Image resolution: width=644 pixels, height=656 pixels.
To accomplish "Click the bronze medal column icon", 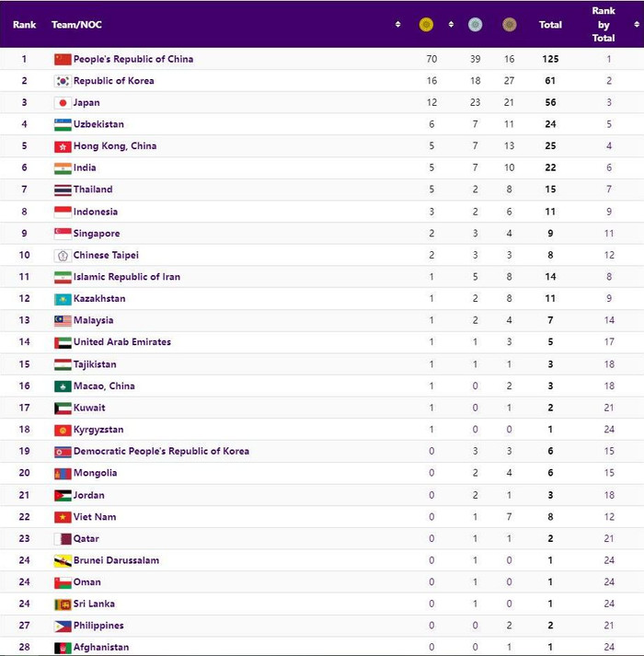I will pyautogui.click(x=510, y=25).
